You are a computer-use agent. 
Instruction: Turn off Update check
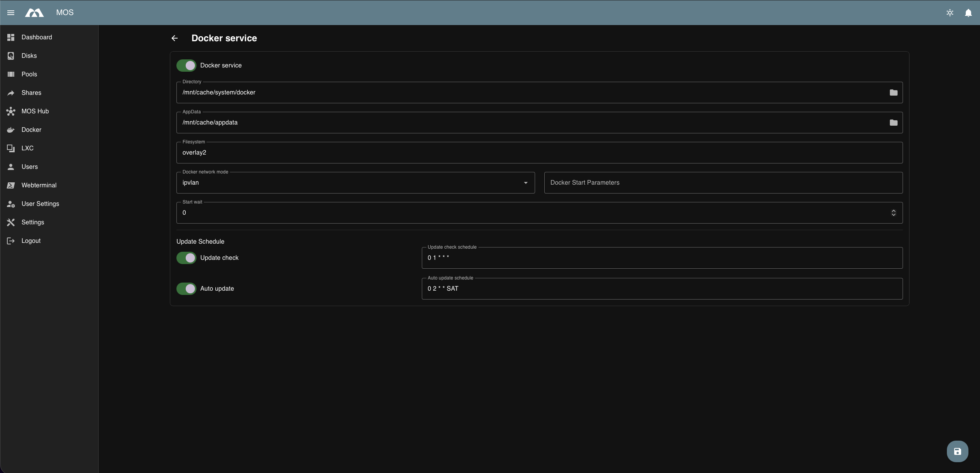tap(186, 258)
